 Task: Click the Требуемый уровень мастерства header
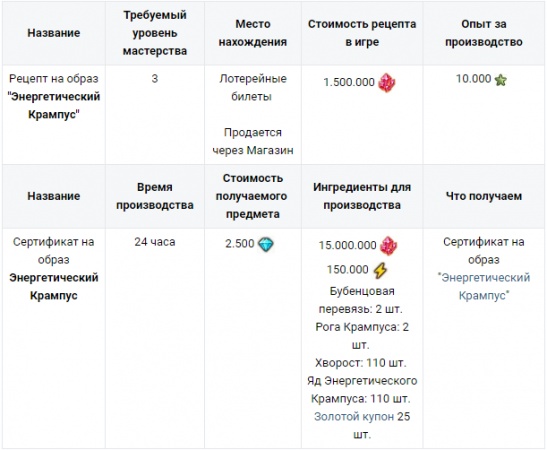click(155, 33)
